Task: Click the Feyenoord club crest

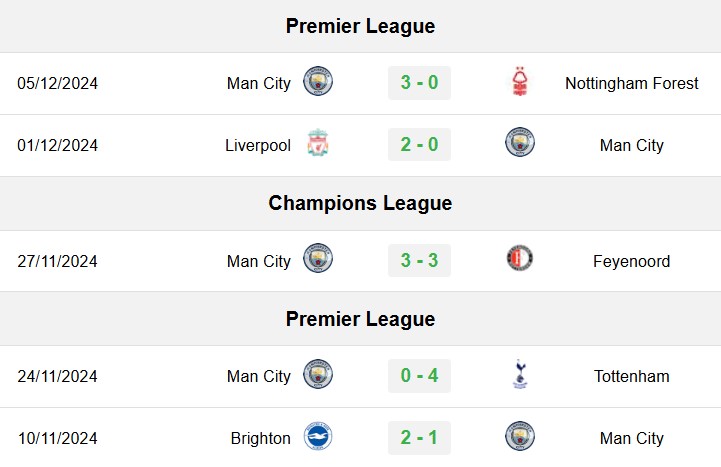Action: click(520, 258)
